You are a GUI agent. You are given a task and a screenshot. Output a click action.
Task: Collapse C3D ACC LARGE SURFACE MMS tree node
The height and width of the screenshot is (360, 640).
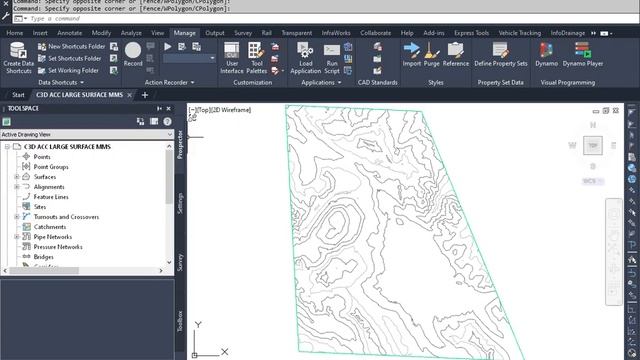click(x=7, y=147)
